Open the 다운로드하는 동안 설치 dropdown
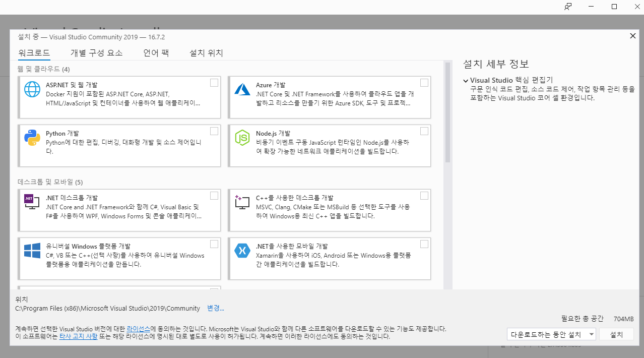Image resolution: width=644 pixels, height=358 pixels. [x=552, y=334]
